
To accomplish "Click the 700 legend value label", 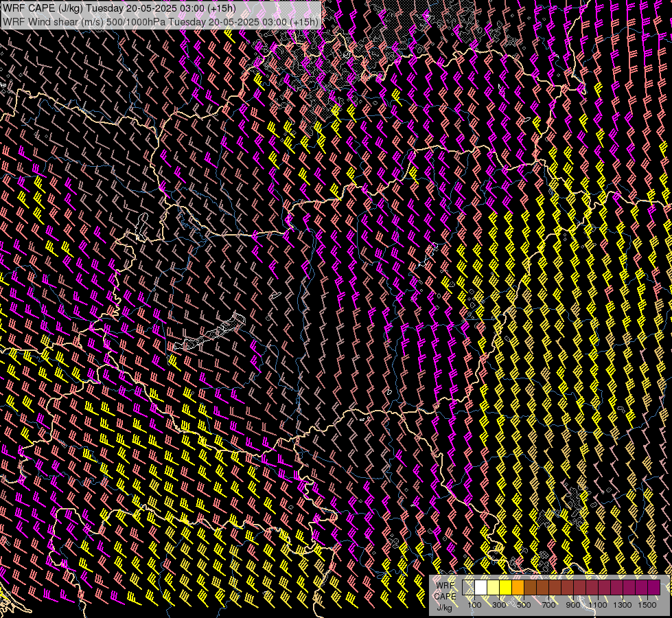I will coord(548,605).
